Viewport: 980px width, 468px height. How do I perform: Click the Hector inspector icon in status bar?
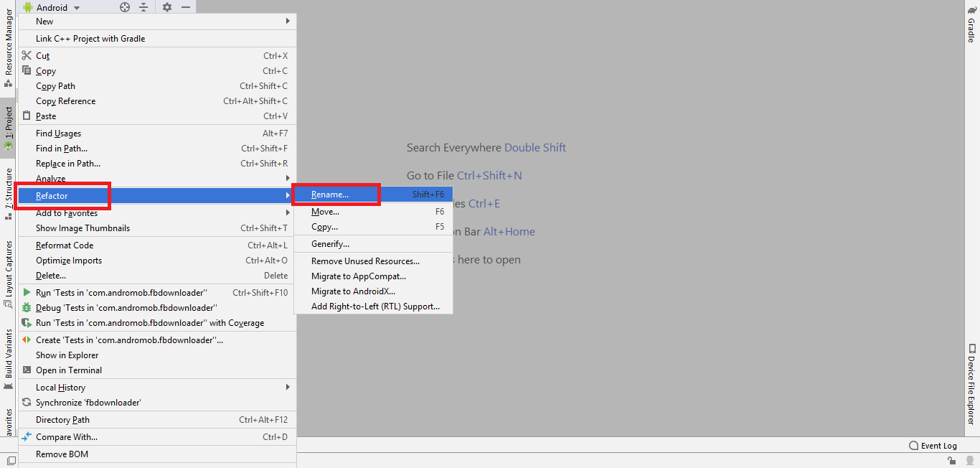(x=969, y=460)
